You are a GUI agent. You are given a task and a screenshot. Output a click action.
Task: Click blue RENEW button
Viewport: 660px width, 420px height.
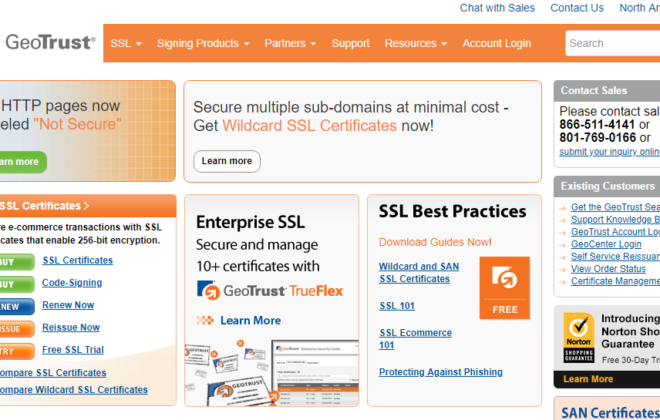pyautogui.click(x=17, y=307)
